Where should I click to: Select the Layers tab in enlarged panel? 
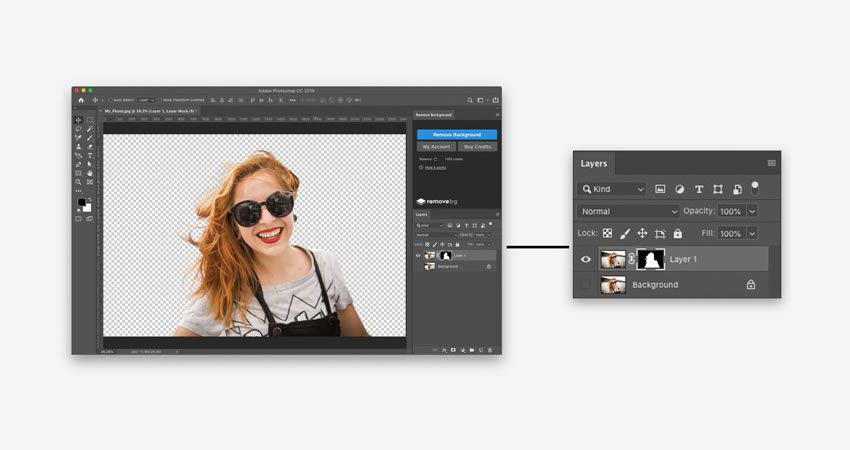pyautogui.click(x=594, y=163)
